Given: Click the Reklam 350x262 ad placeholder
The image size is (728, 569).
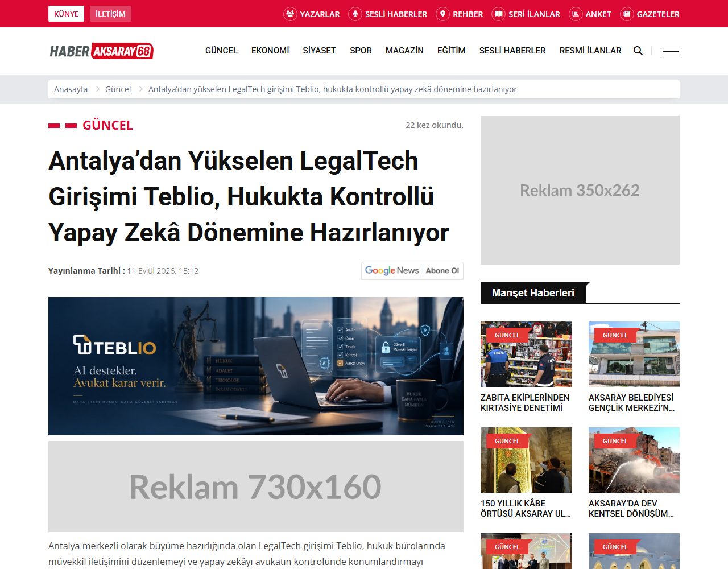Looking at the screenshot, I should pos(580,190).
